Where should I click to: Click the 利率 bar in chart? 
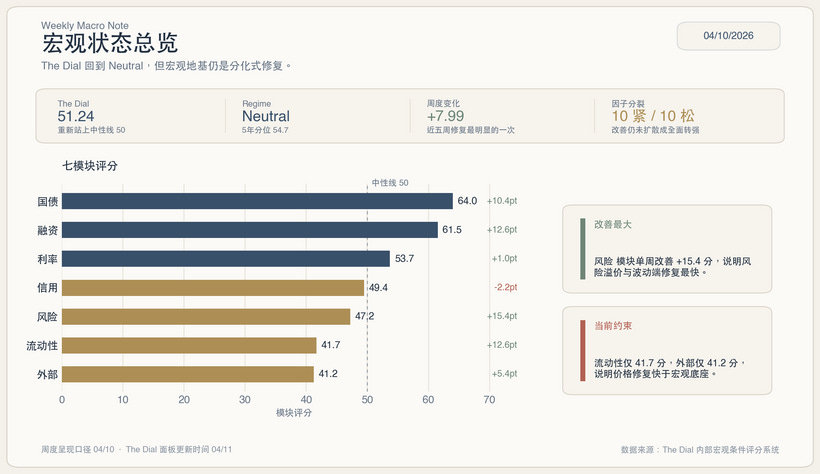coord(226,258)
